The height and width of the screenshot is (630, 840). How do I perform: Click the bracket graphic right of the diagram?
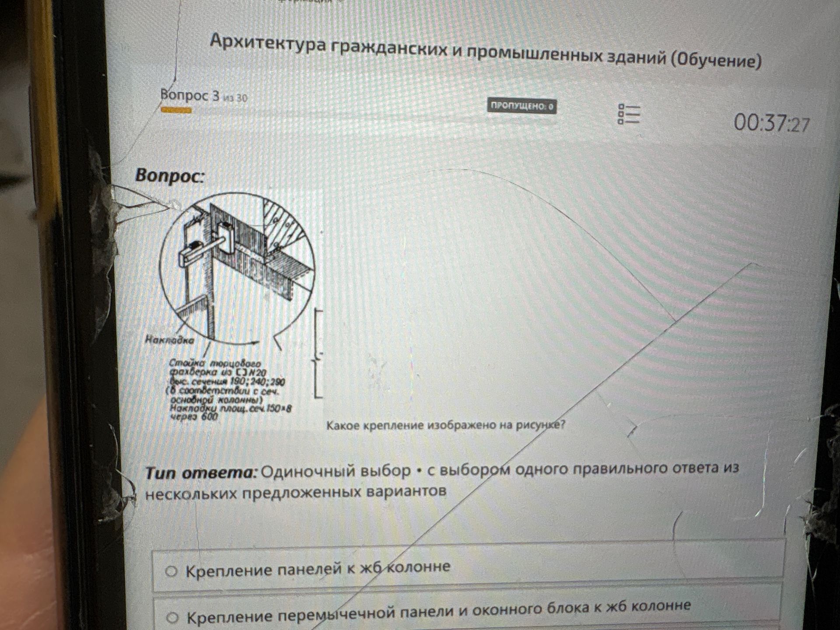tap(318, 353)
